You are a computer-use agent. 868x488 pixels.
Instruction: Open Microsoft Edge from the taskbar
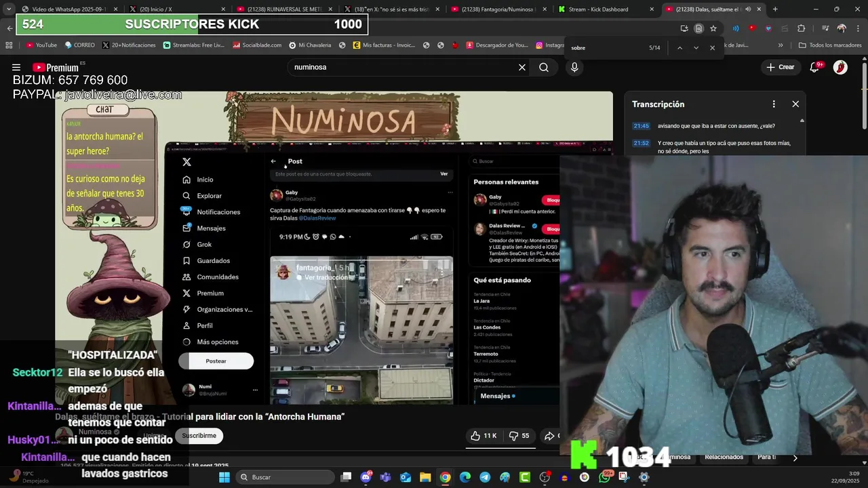[x=465, y=477]
